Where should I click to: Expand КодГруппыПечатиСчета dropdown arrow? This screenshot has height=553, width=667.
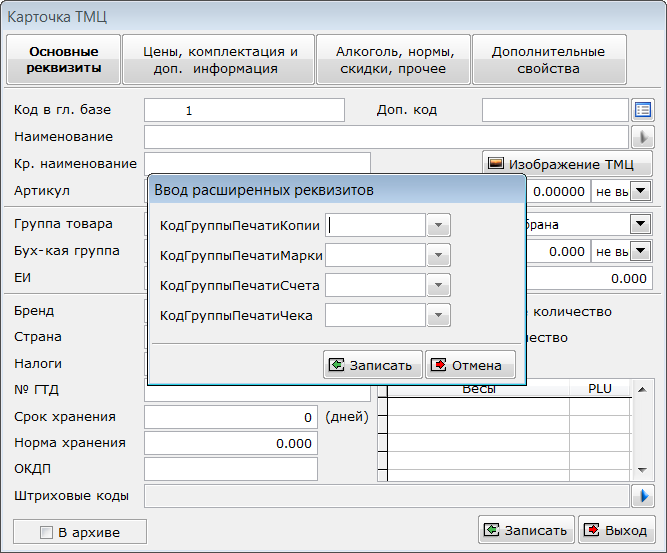[438, 285]
